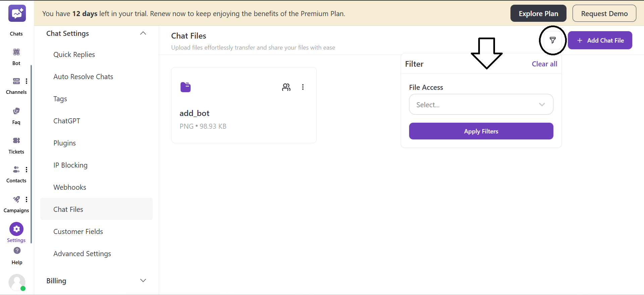Click the sidebar vertical scrollbar
Screen dimensions: 644x295
coord(31,154)
